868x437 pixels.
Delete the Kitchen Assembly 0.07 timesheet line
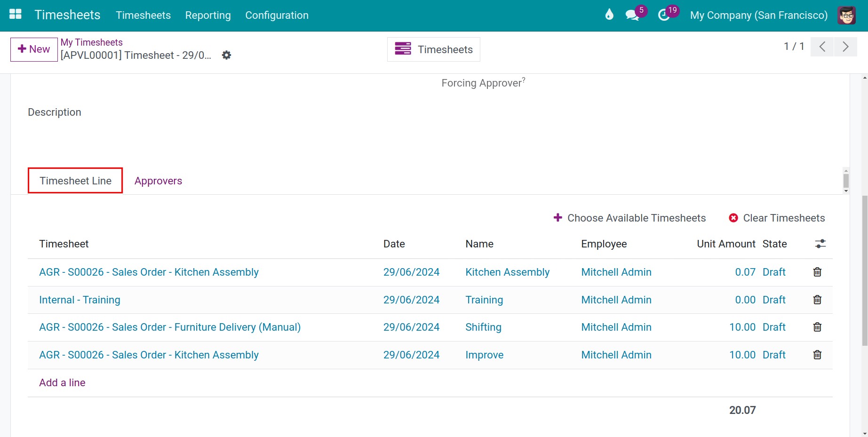click(818, 272)
